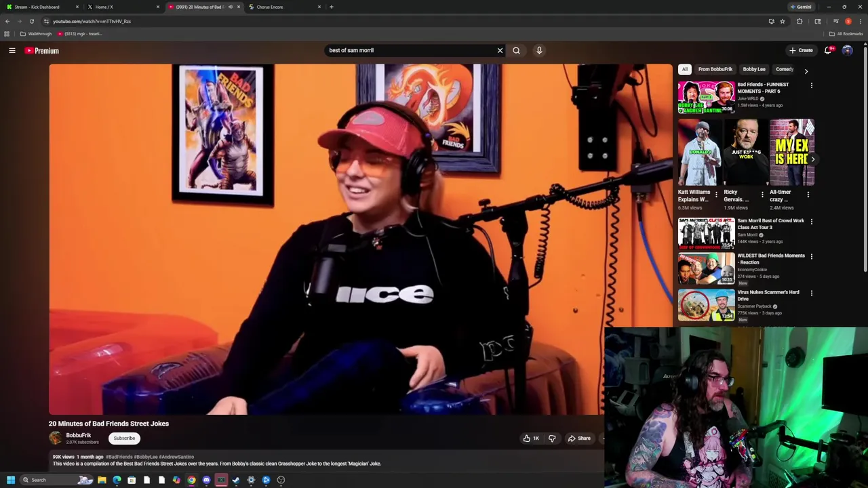Screen dimensions: 868x488
Task: Reload the YouTube page
Action: click(31, 21)
